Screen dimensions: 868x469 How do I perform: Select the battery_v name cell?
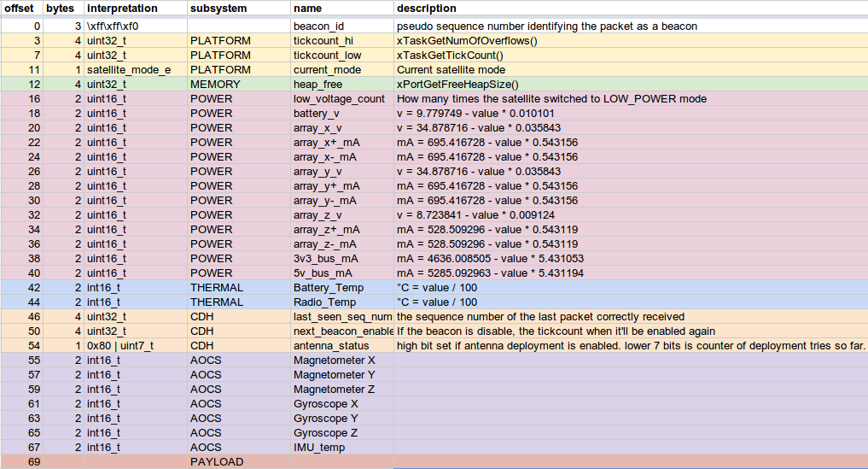[341, 114]
